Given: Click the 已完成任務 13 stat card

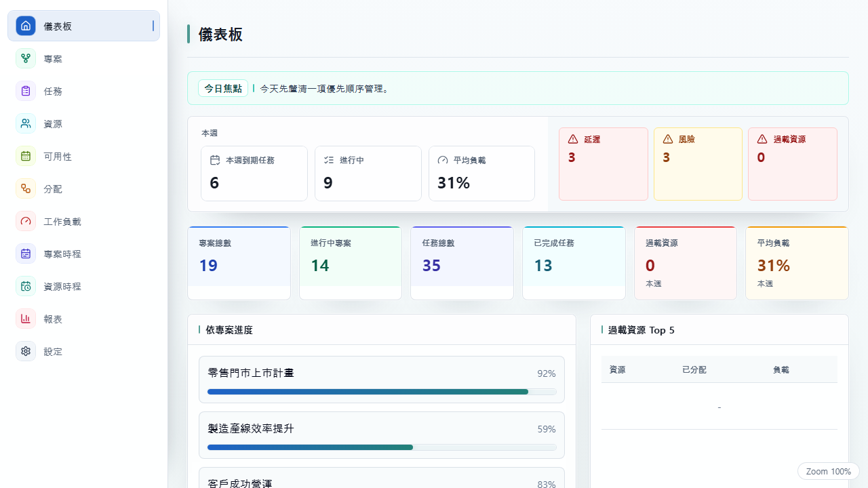Looking at the screenshot, I should (x=574, y=263).
